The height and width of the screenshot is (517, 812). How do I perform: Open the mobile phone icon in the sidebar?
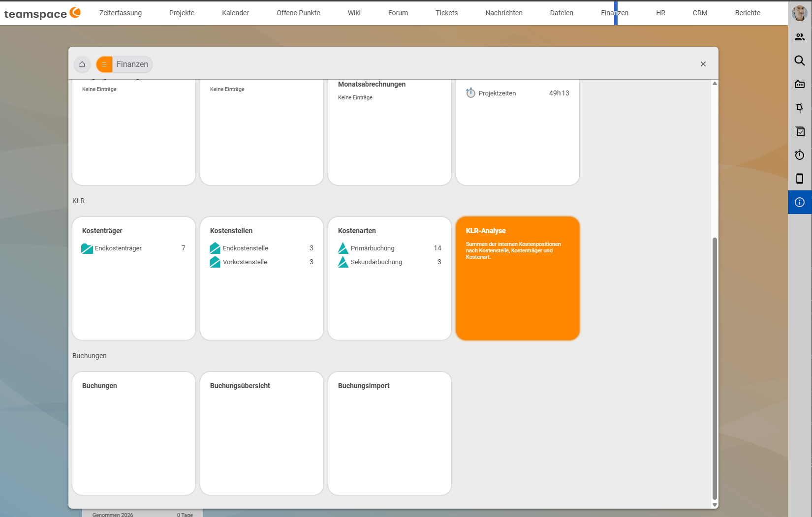click(x=800, y=179)
